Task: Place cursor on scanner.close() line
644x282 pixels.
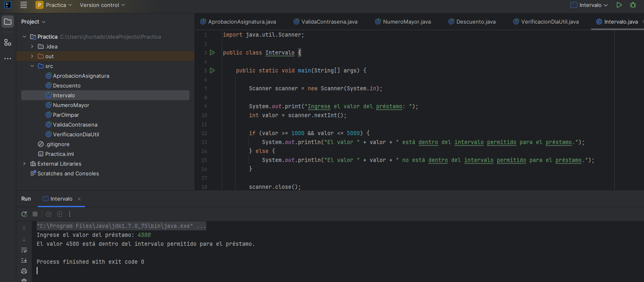Action: 275,187
